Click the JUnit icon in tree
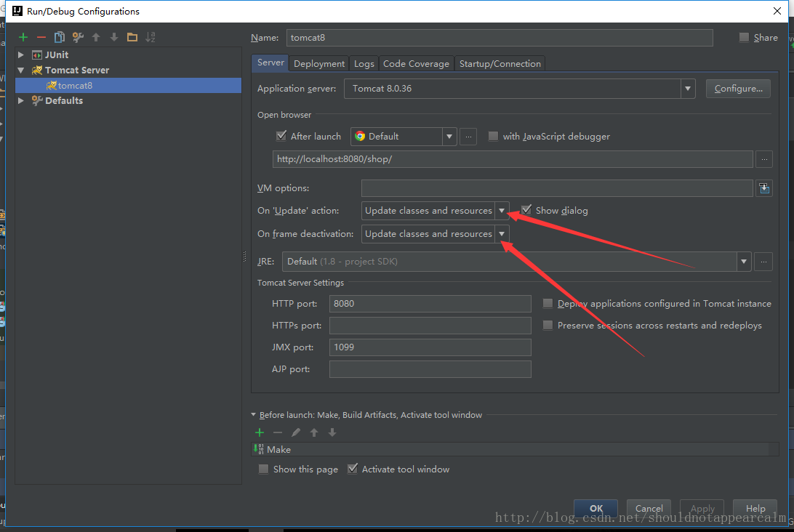The width and height of the screenshot is (794, 532). pos(37,55)
